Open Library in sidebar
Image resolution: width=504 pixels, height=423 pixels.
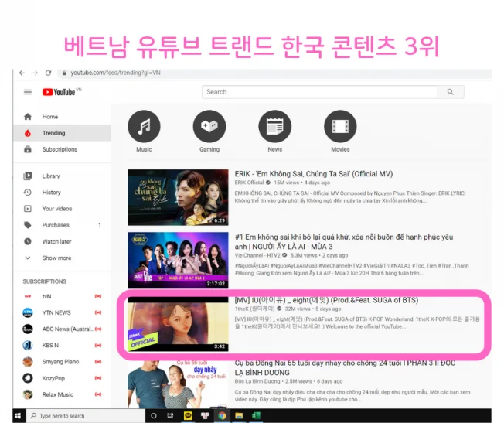[63, 176]
